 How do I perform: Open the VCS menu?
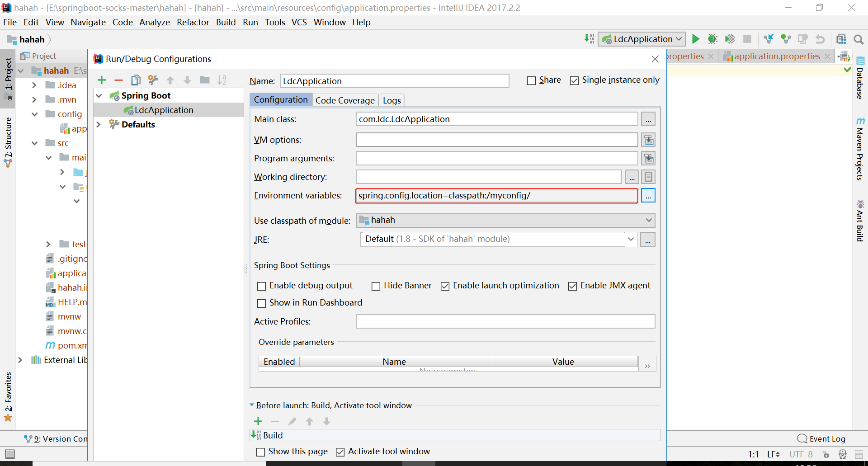[299, 22]
